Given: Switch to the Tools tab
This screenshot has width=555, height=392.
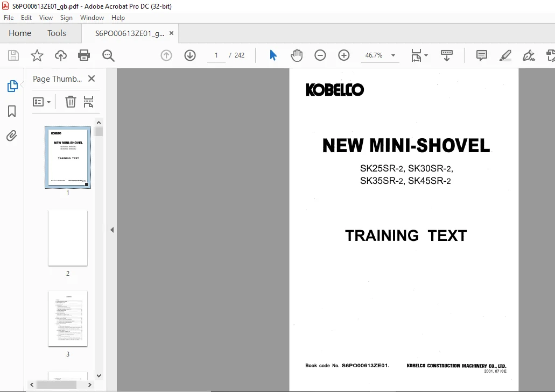Looking at the screenshot, I should click(57, 33).
